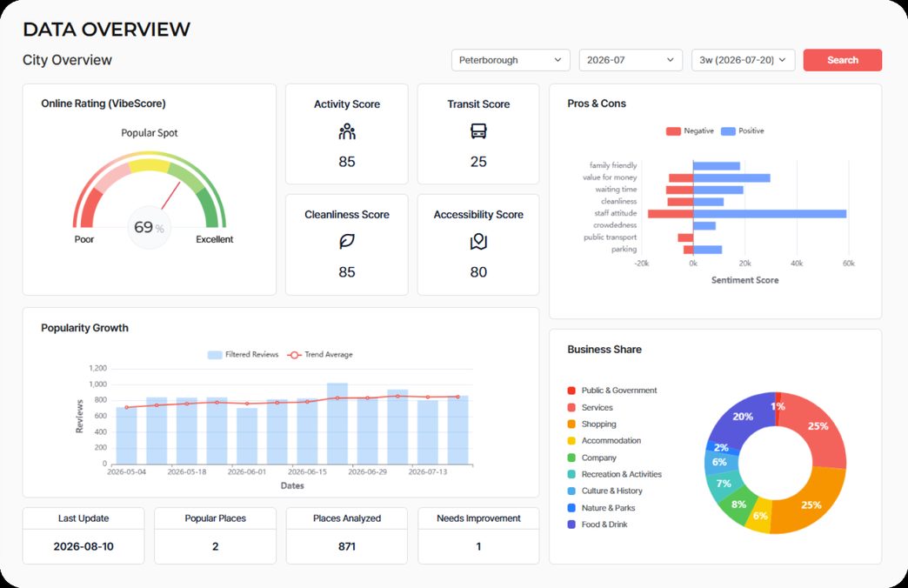The image size is (908, 588).
Task: Click the 7% teal donut segment
Action: click(x=723, y=483)
